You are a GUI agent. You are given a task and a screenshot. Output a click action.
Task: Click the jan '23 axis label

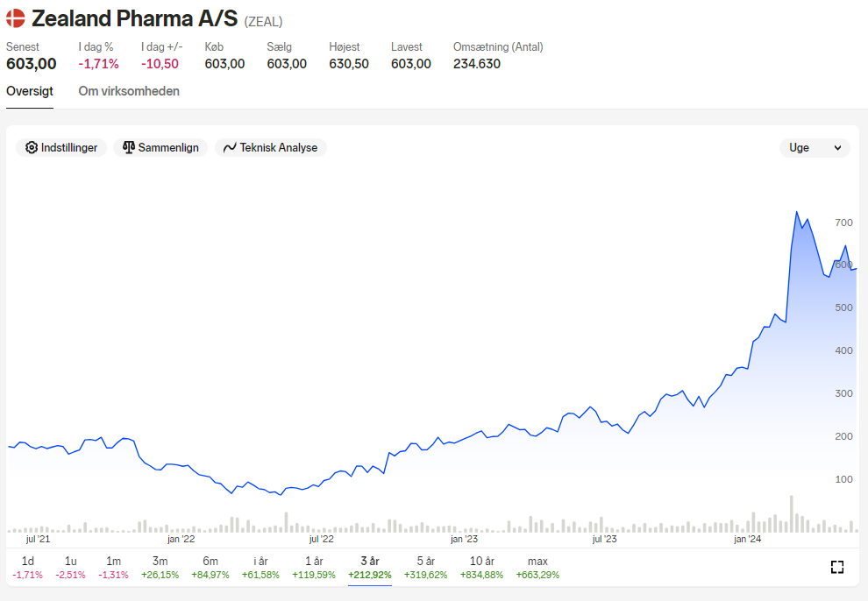click(x=464, y=539)
